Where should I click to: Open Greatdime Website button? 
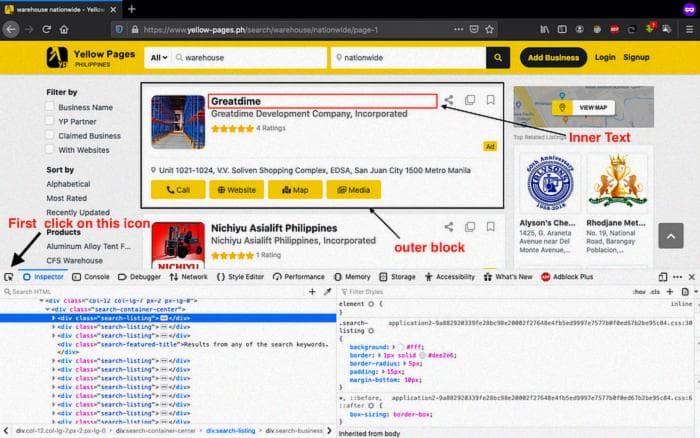click(x=237, y=190)
